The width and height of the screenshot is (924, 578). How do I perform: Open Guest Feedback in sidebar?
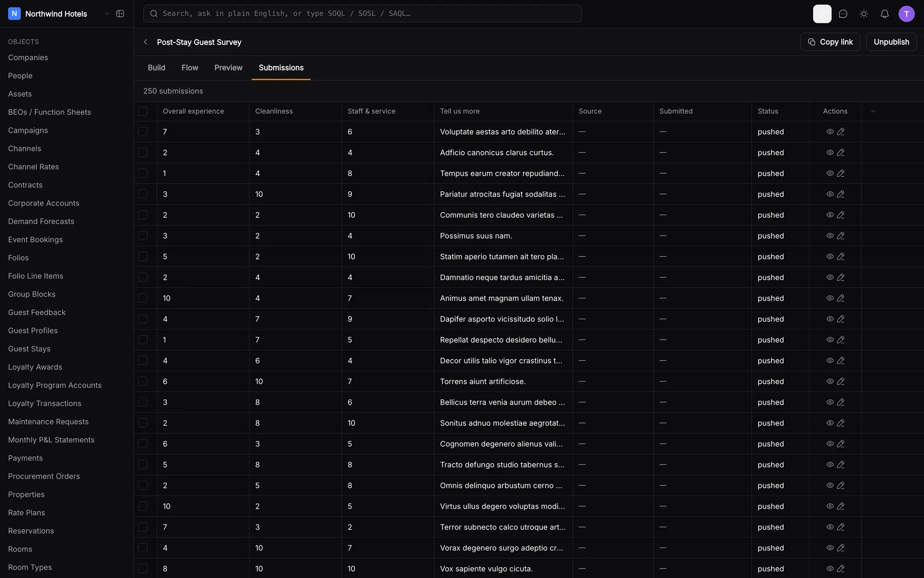(37, 313)
